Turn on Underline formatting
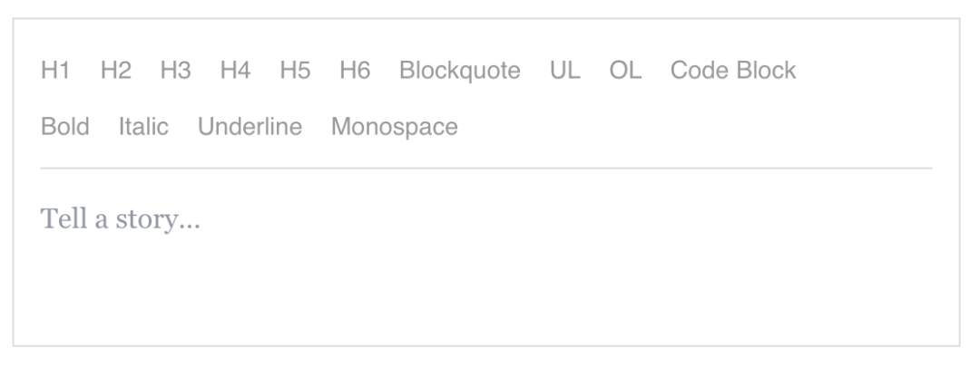The image size is (980, 368). [250, 127]
